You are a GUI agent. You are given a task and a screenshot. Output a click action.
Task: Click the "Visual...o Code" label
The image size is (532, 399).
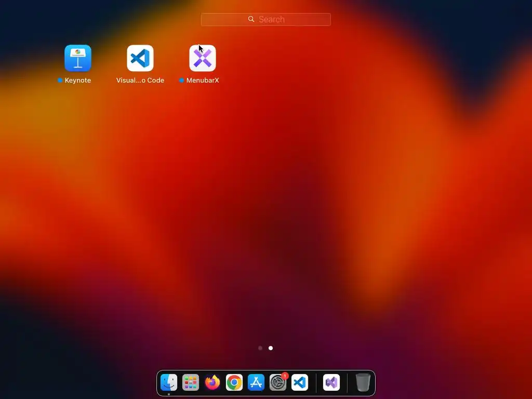coord(140,81)
